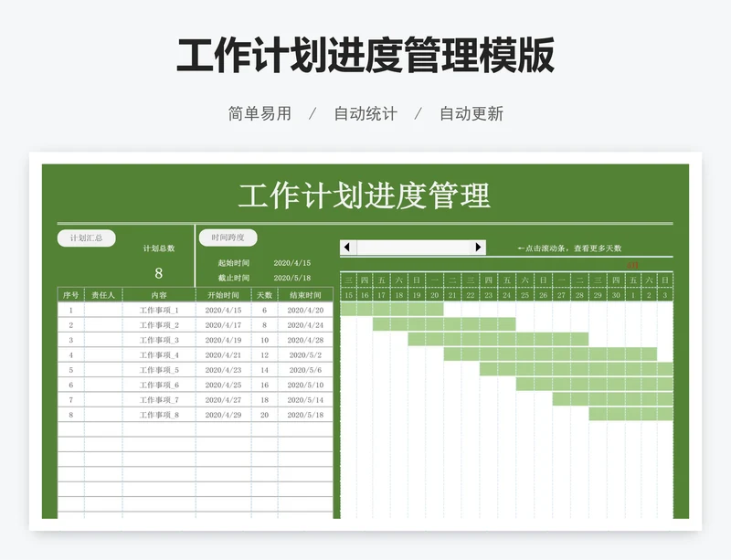Click the 计划汇总 pill button
Screen dimensions: 731x560
pos(86,238)
